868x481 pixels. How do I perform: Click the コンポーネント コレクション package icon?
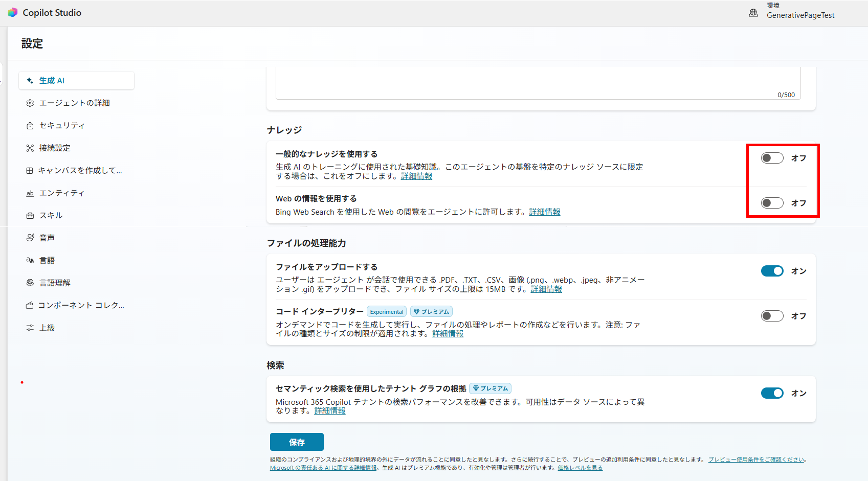pos(30,305)
